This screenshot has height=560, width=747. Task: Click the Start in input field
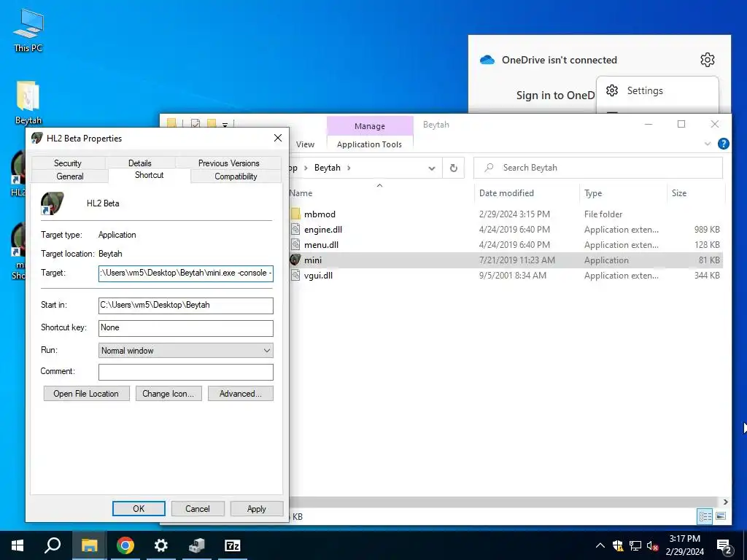(x=186, y=306)
